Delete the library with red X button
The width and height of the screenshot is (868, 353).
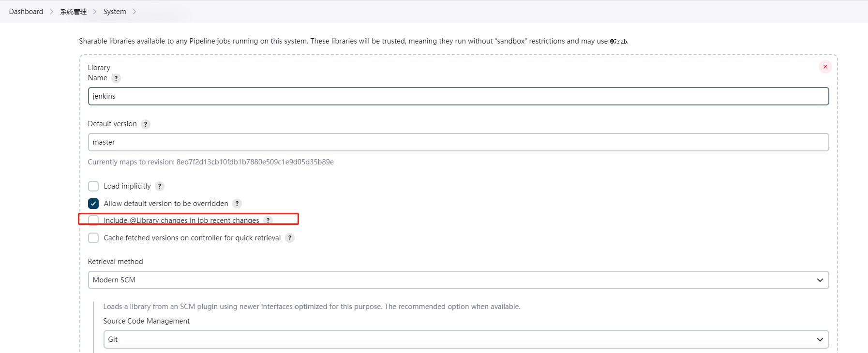[825, 67]
